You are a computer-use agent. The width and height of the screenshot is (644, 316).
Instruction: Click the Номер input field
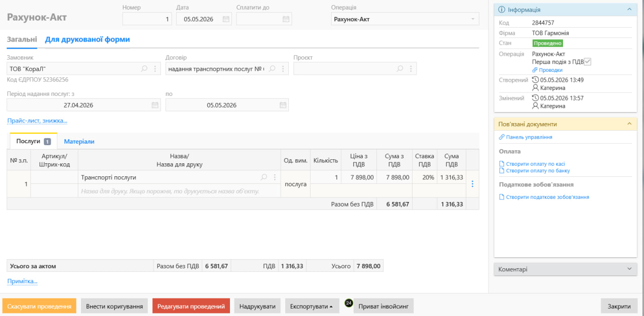click(x=147, y=19)
